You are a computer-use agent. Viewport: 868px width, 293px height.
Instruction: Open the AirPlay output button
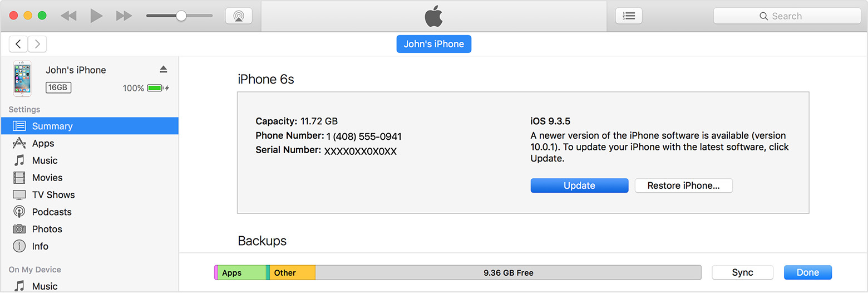(239, 16)
